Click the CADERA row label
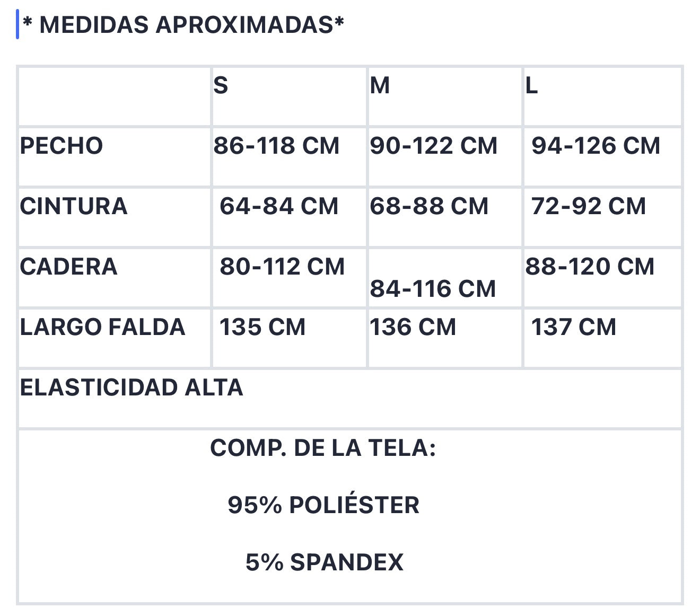This screenshot has height=608, width=700. pyautogui.click(x=68, y=267)
